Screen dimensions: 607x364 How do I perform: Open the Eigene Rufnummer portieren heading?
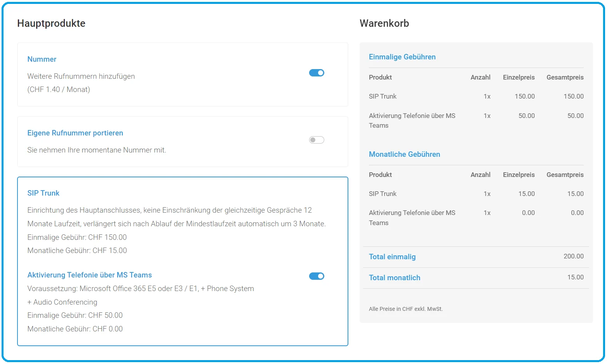tap(75, 133)
